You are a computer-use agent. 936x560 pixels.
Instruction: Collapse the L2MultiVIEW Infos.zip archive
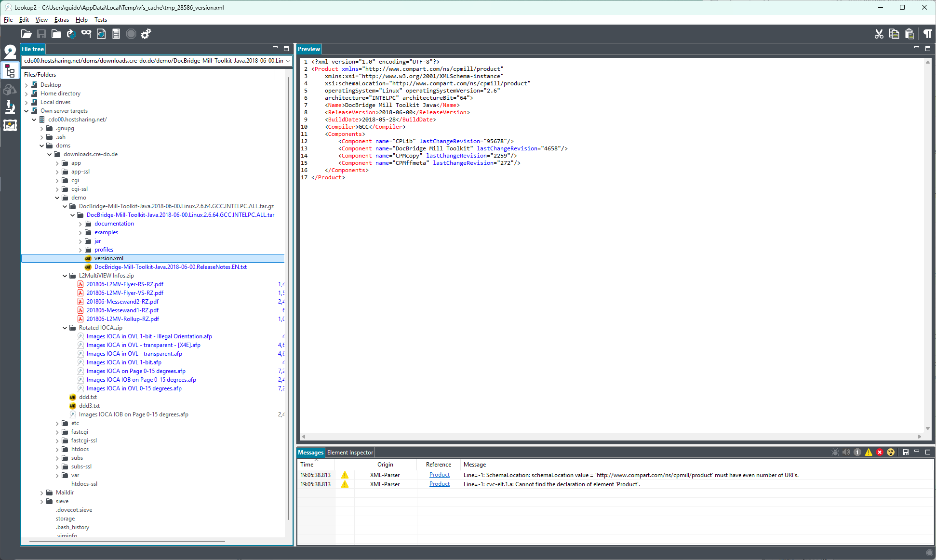point(65,276)
